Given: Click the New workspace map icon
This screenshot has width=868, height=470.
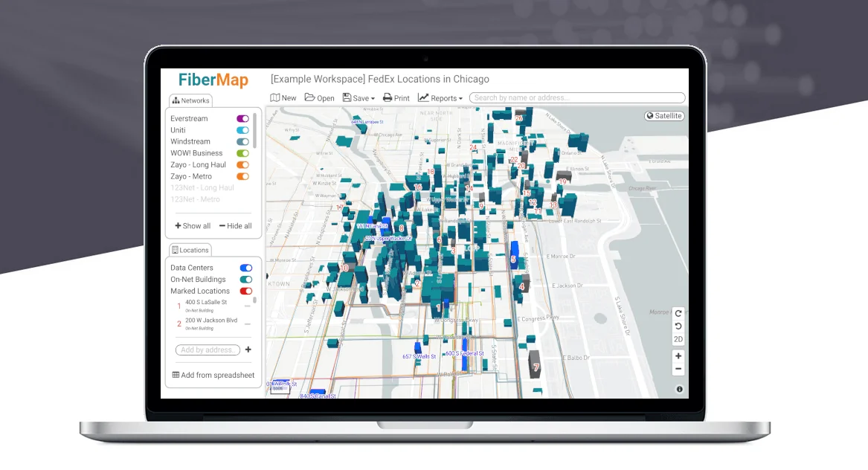Looking at the screenshot, I should pyautogui.click(x=275, y=97).
